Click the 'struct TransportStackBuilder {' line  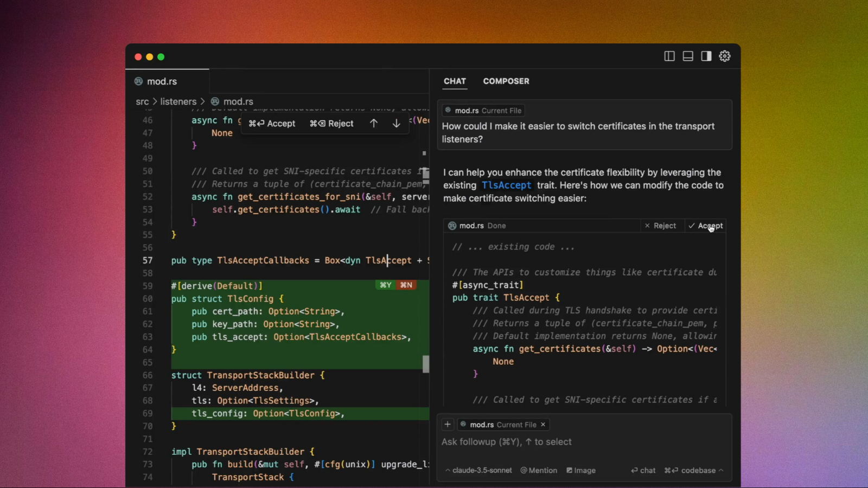[248, 375]
